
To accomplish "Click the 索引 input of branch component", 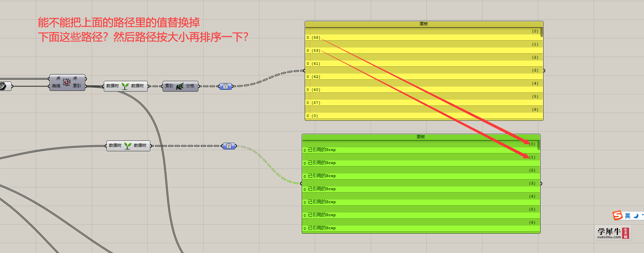I will pyautogui.click(x=169, y=86).
